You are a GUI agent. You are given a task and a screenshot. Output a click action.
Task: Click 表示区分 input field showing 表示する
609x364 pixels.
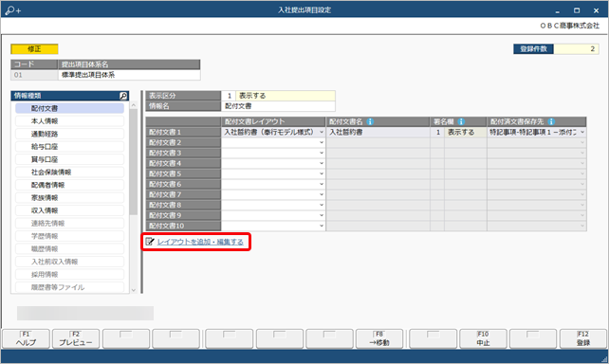pos(286,96)
